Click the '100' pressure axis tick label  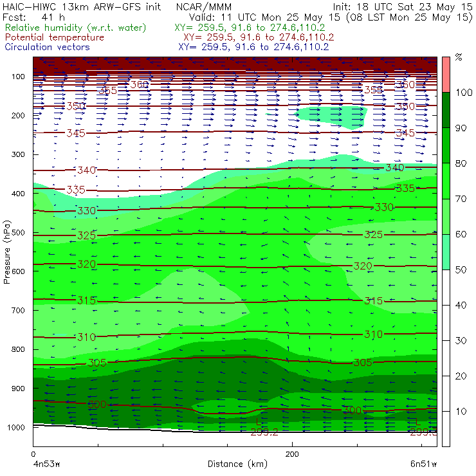pos(18,77)
